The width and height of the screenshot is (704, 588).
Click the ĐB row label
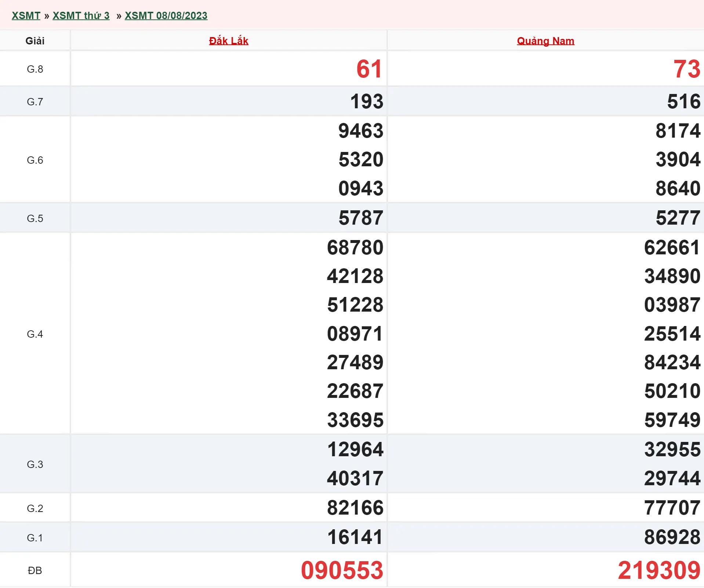point(35,570)
